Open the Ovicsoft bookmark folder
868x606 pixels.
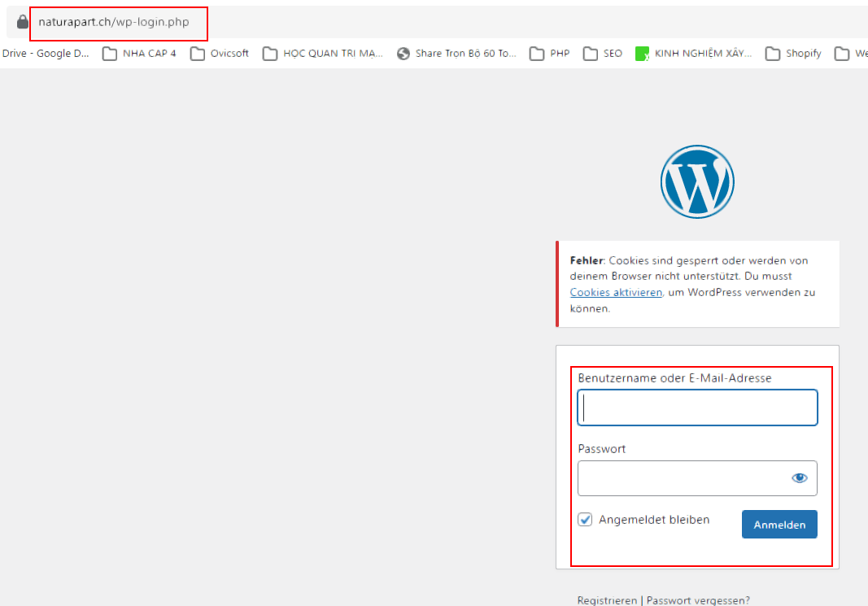pyautogui.click(x=219, y=53)
